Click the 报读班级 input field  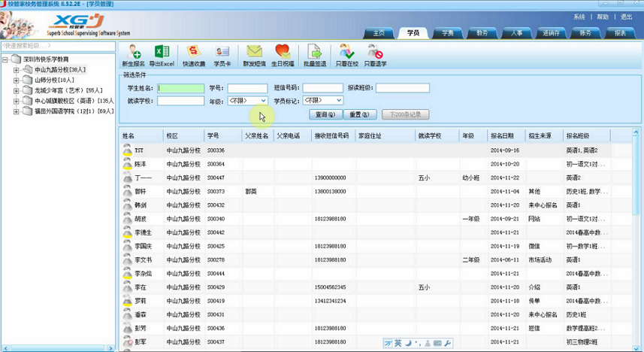tap(403, 88)
